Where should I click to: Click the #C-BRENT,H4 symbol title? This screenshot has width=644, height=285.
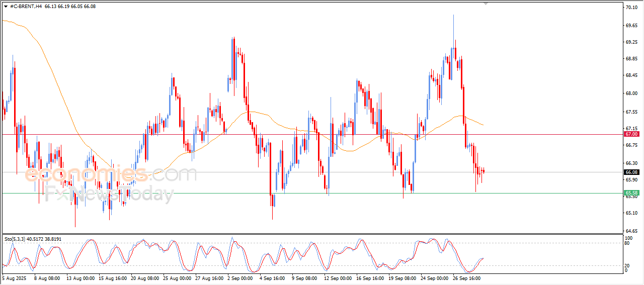pyautogui.click(x=26, y=6)
